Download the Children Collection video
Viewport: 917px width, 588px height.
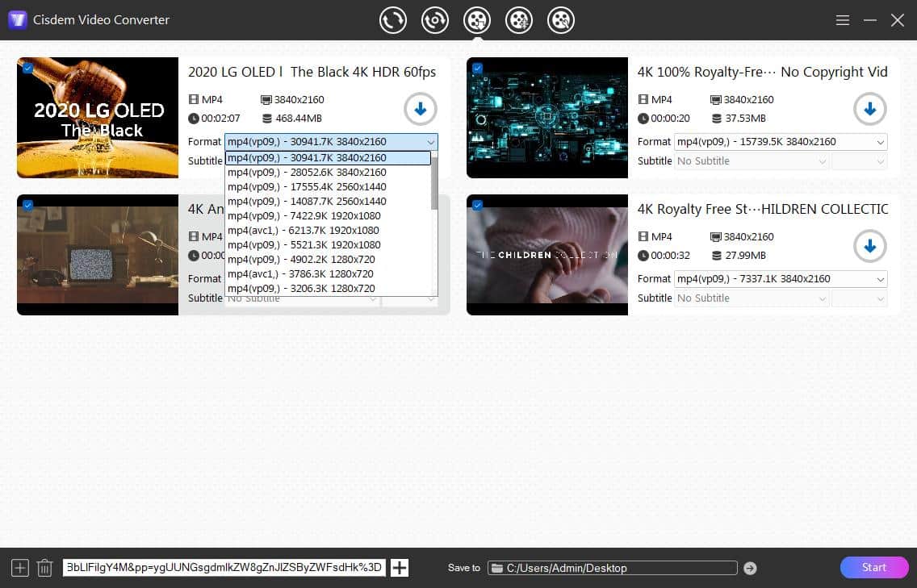click(869, 246)
